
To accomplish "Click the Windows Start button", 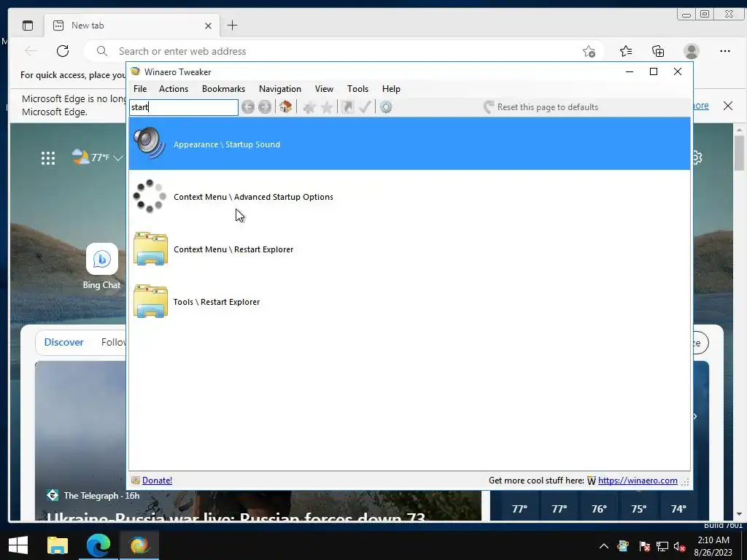I will point(18,545).
